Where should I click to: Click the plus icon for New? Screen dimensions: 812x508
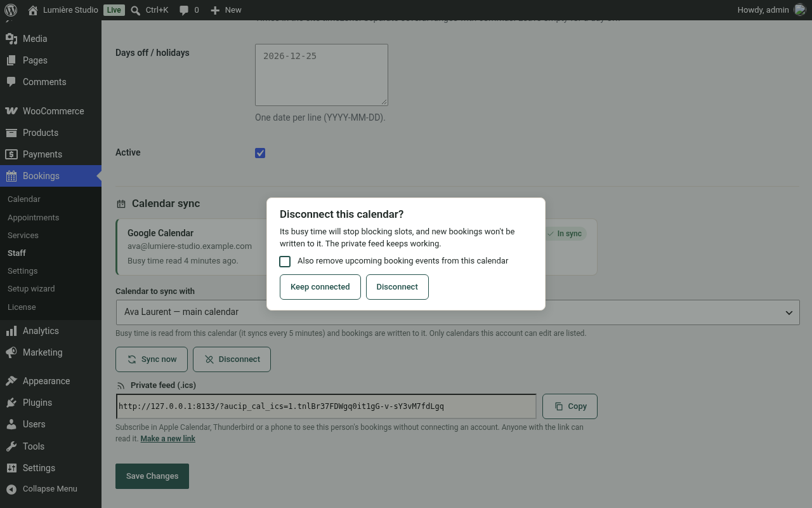pyautogui.click(x=215, y=10)
